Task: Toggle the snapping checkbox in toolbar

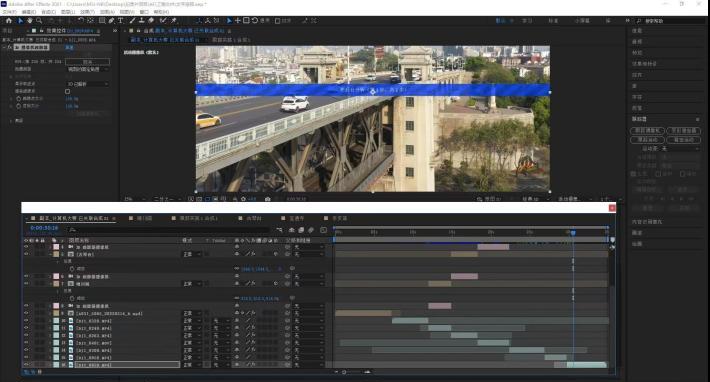Action: tap(277, 21)
